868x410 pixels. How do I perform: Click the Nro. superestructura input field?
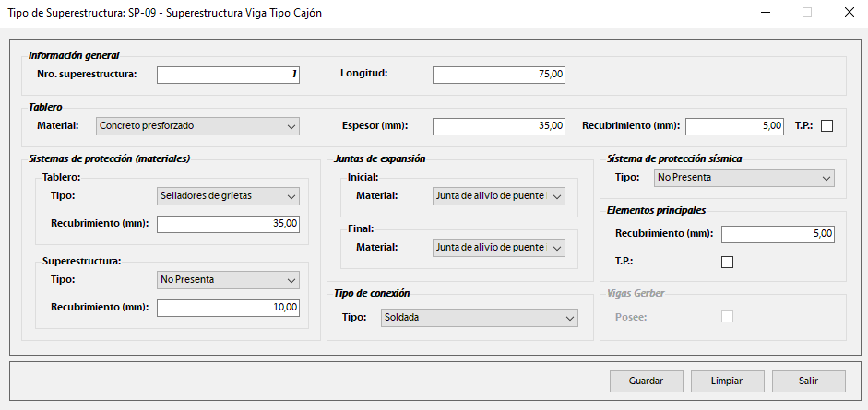point(229,75)
